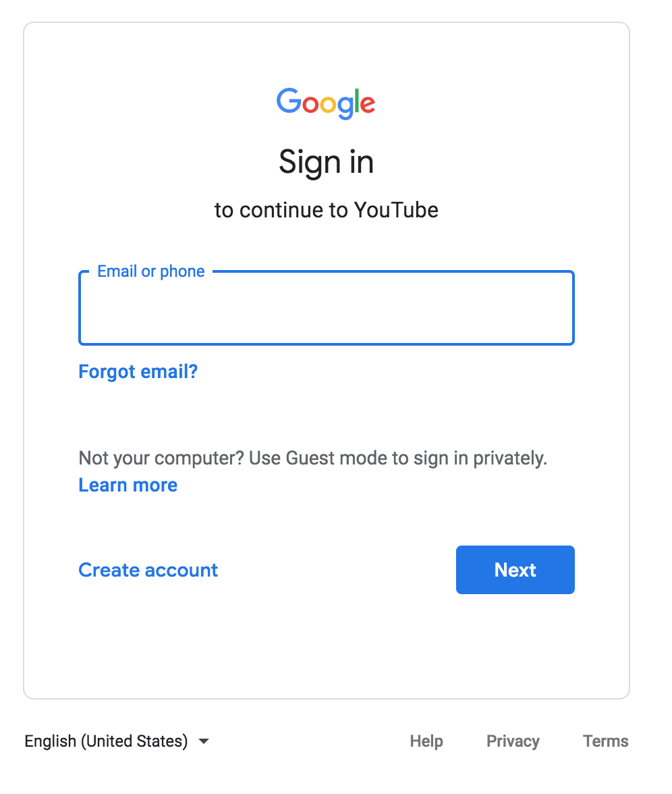Click the word "Guest" in the notice text
Screen dimensions: 672x794
tap(310, 458)
